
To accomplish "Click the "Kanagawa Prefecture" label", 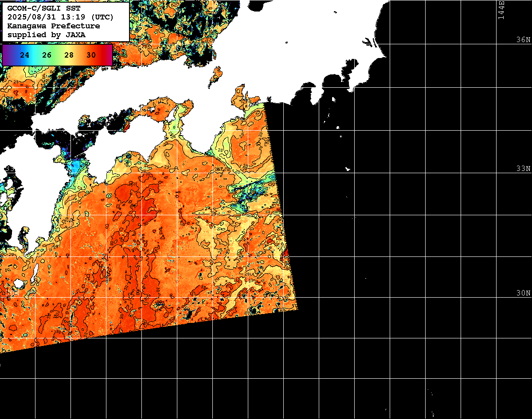I will click(x=54, y=26).
